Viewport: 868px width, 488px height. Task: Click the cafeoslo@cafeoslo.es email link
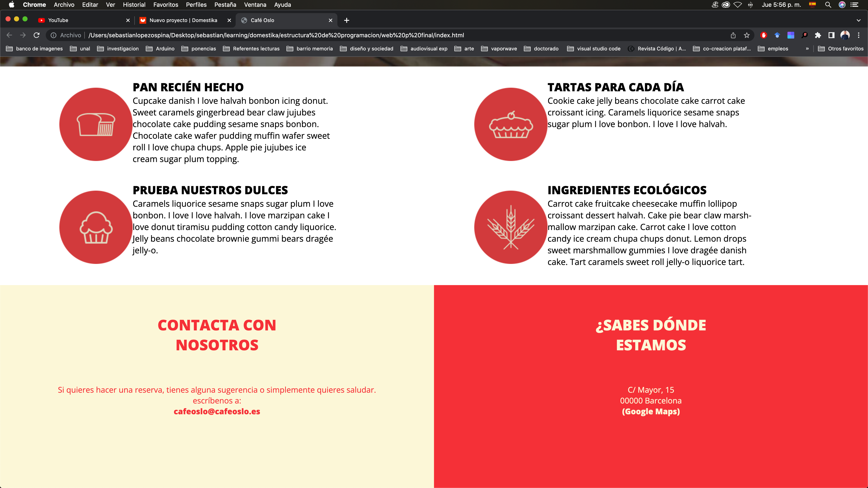pos(217,412)
